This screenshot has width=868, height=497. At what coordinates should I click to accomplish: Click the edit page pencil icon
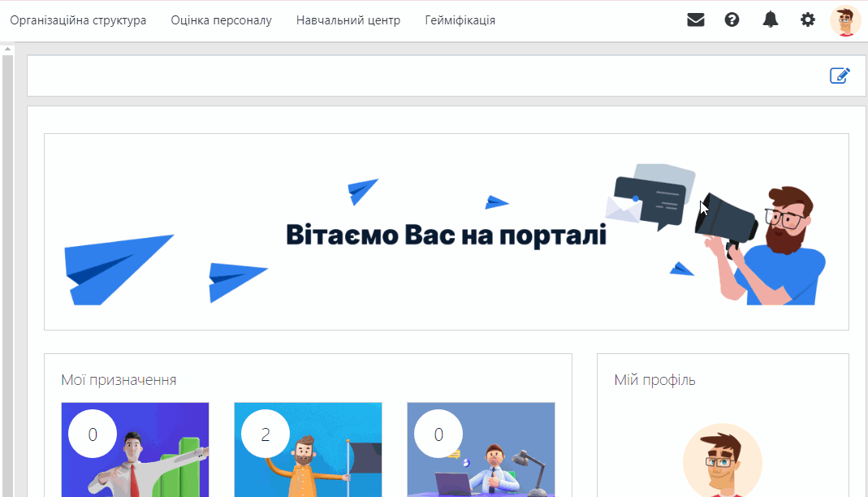pos(840,76)
